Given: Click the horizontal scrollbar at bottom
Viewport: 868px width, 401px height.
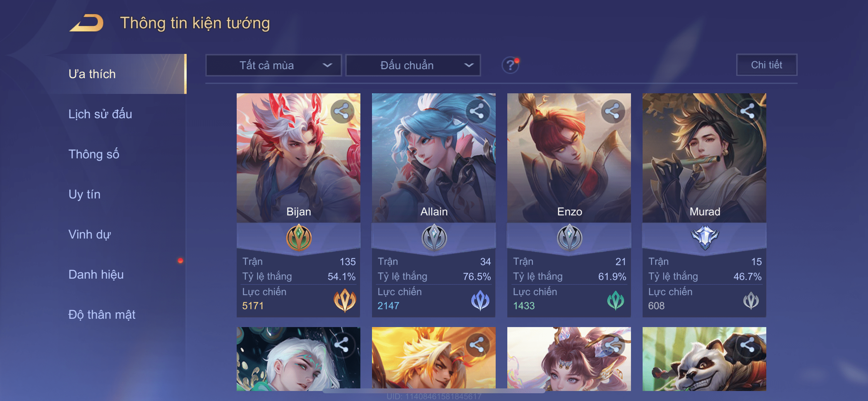Looking at the screenshot, I should [434, 391].
